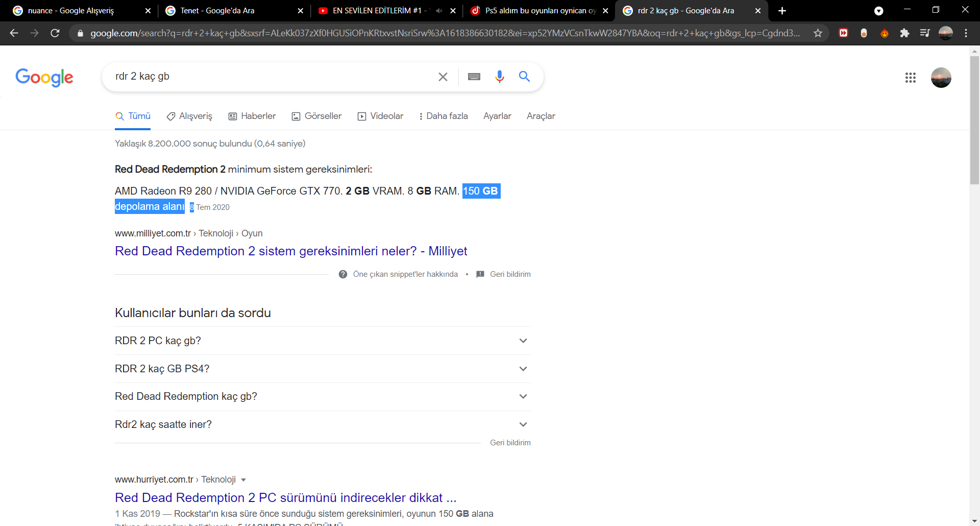The width and height of the screenshot is (980, 526).
Task: Close the nuance Google Alışveriş tab
Action: 148,11
